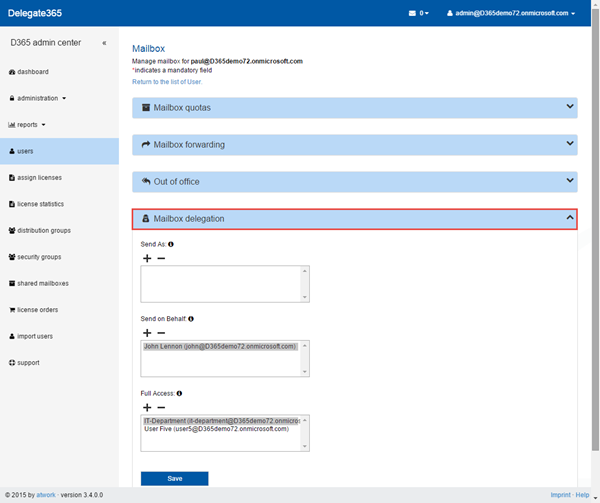The width and height of the screenshot is (600, 503).
Task: Click the plus icon under Send As
Action: tap(147, 258)
